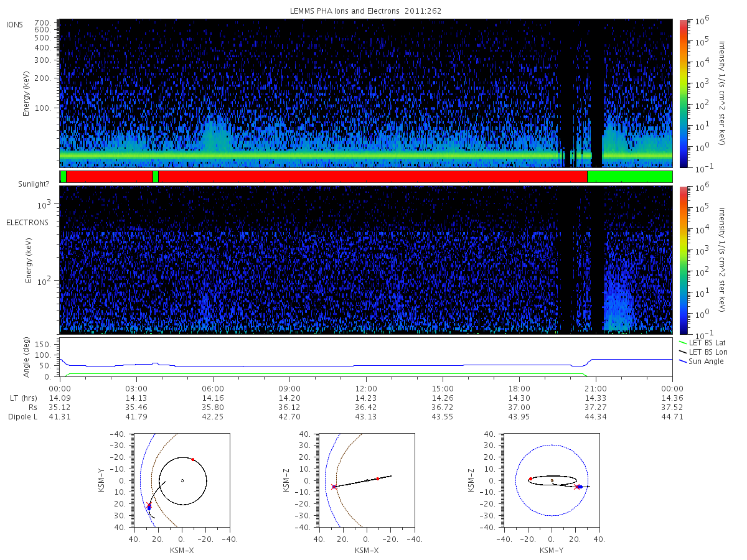Click the 'Sunlight?' label

[x=35, y=185]
